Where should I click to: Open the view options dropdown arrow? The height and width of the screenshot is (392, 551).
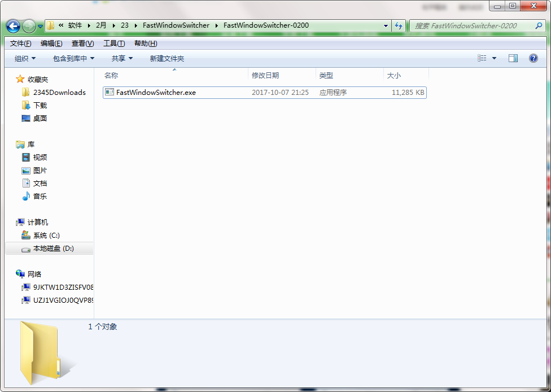point(494,58)
